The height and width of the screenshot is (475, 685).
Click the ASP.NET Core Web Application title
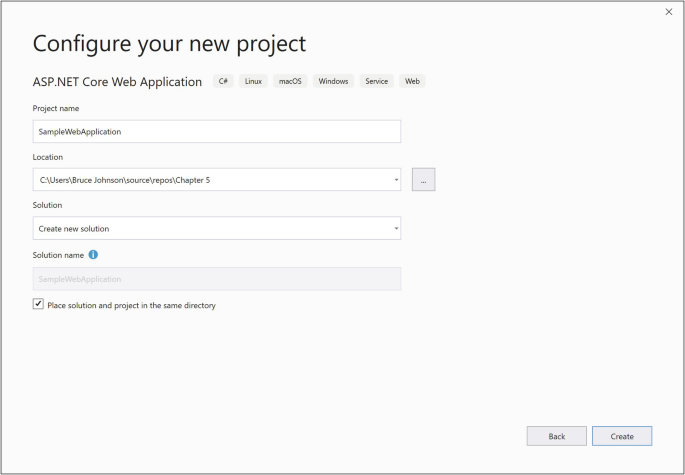tap(117, 82)
